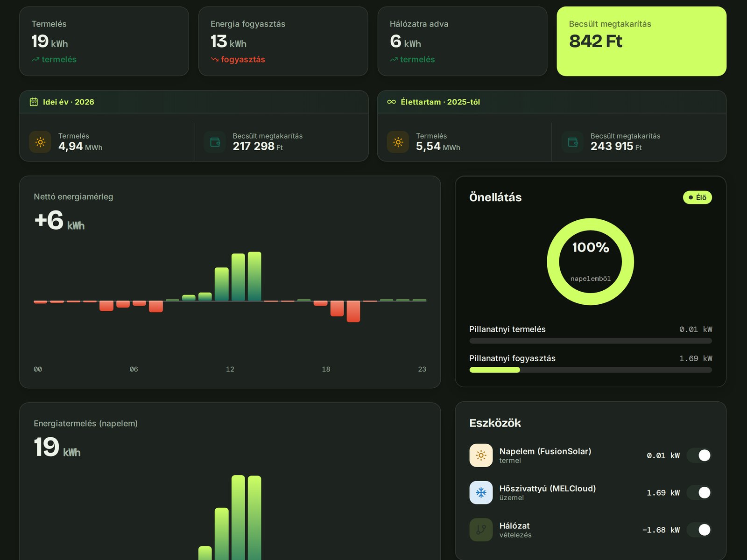Click the Napelem (FusionSolar) sun icon
The width and height of the screenshot is (747, 560).
pos(481,455)
